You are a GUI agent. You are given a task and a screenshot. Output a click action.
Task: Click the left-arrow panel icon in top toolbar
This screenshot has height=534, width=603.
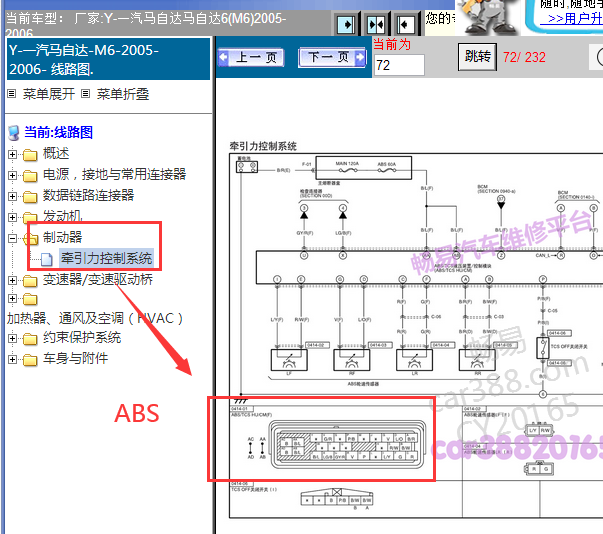tap(405, 25)
